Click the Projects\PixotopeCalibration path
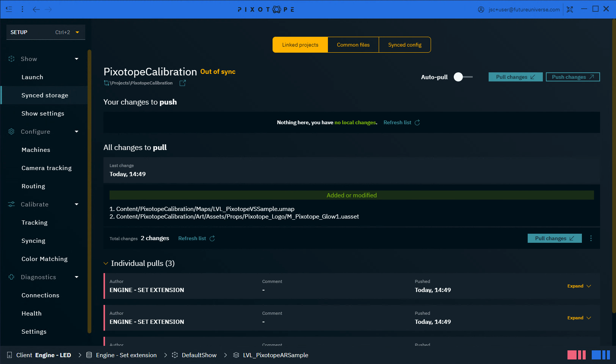This screenshot has width=616, height=364. coord(141,83)
